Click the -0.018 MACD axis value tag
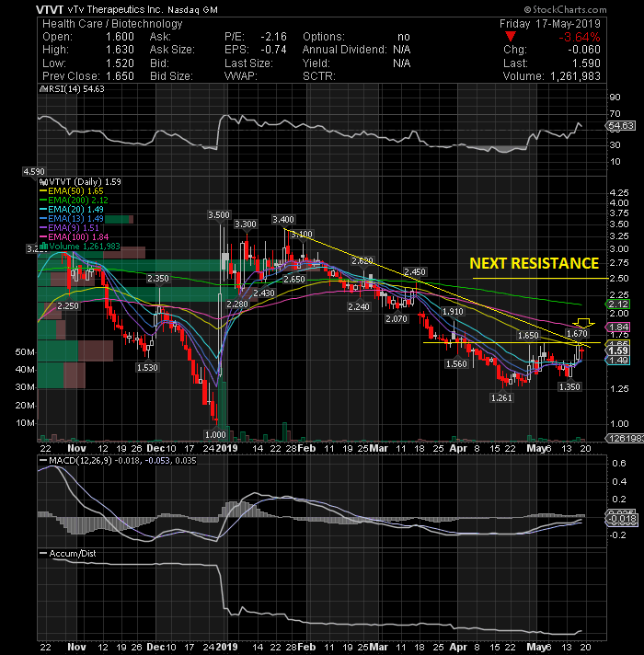This screenshot has width=644, height=655. 622,519
